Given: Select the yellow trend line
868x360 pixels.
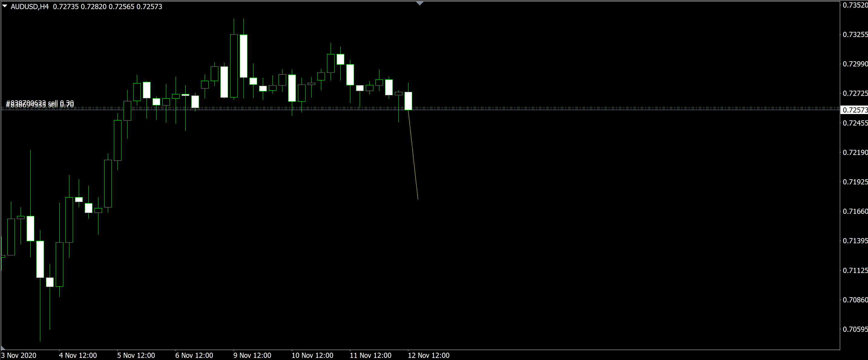Looking at the screenshot, I should (x=413, y=155).
